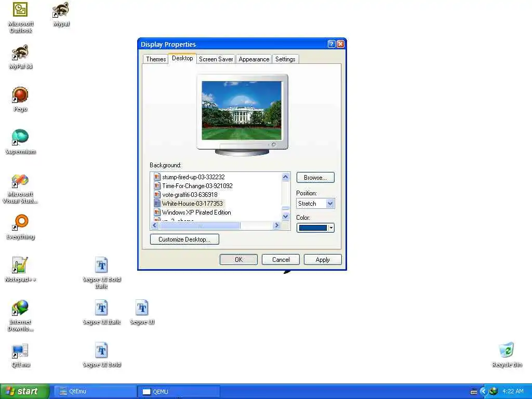
Task: Click the Cancel button
Action: [x=281, y=260]
